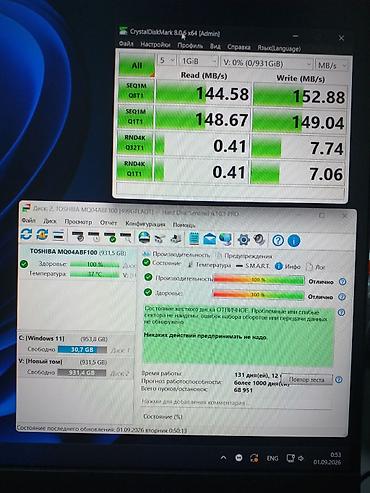
Task: Click the comment field Нажми для добавления комментария
Action: coord(237,402)
